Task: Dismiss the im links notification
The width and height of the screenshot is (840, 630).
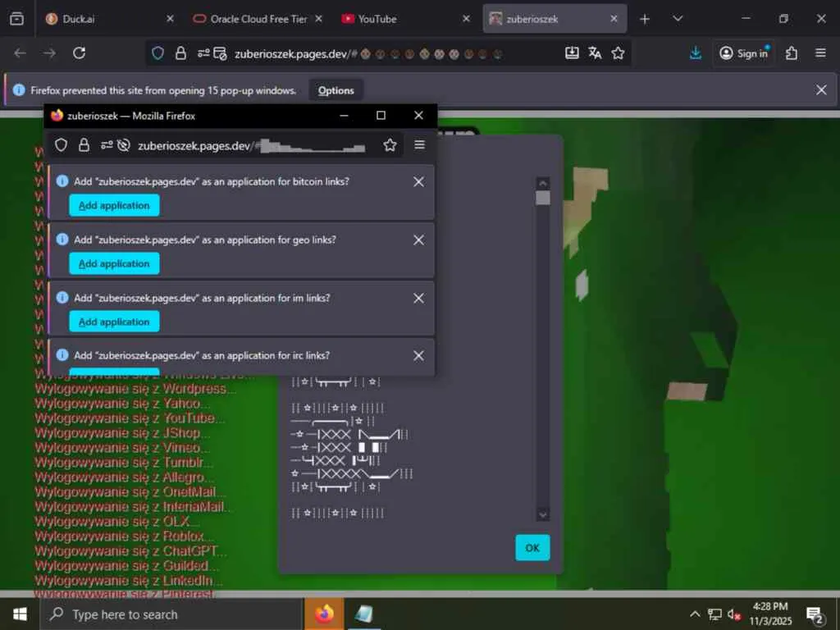Action: click(418, 298)
